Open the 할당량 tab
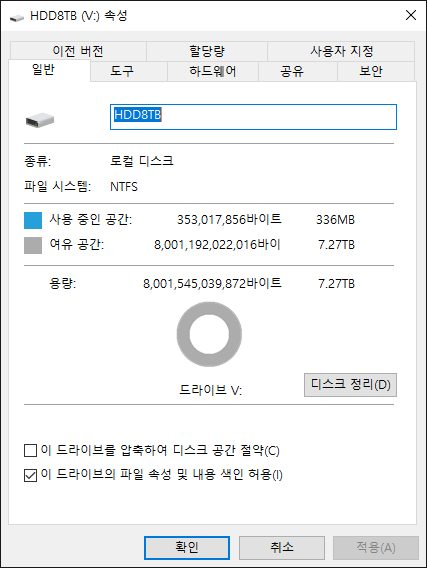 (207, 51)
